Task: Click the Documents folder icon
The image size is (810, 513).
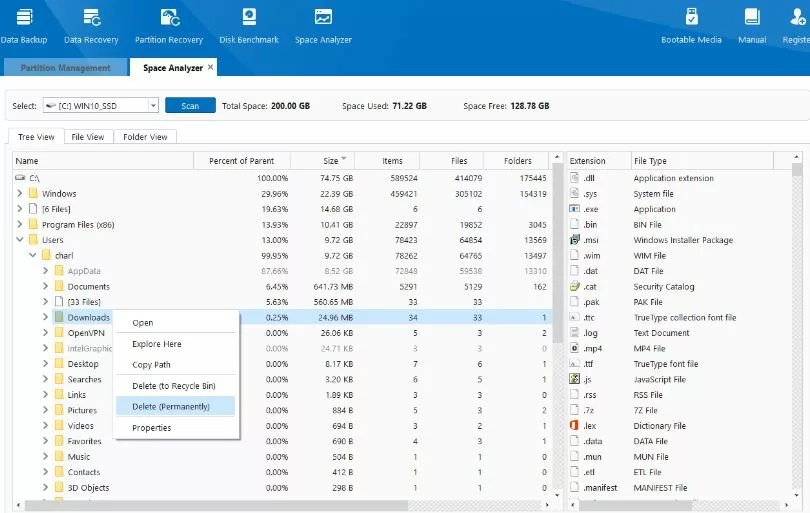Action: pyautogui.click(x=59, y=286)
